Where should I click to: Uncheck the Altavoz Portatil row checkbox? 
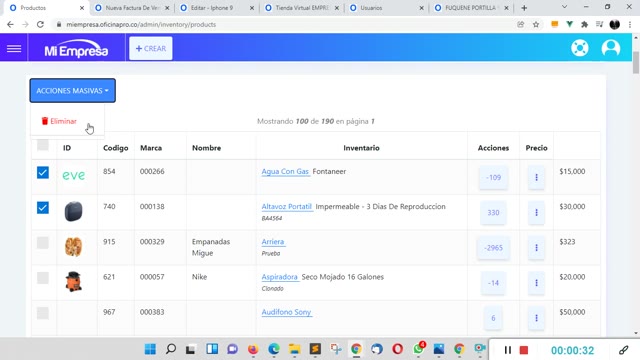(x=43, y=207)
